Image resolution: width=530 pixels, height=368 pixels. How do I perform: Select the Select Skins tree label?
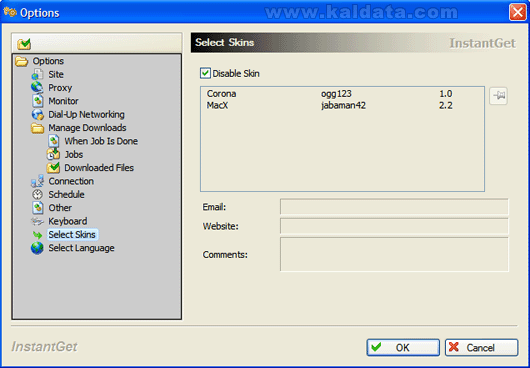click(x=72, y=235)
